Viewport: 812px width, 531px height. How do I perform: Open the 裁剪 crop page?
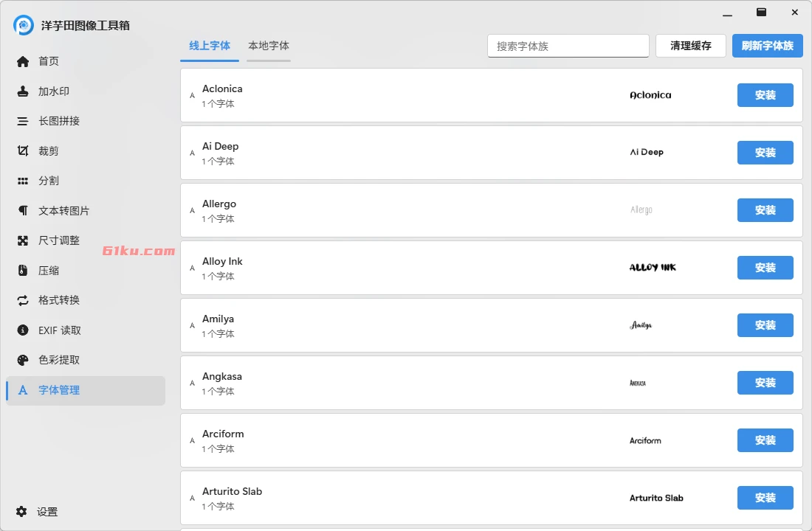click(49, 151)
